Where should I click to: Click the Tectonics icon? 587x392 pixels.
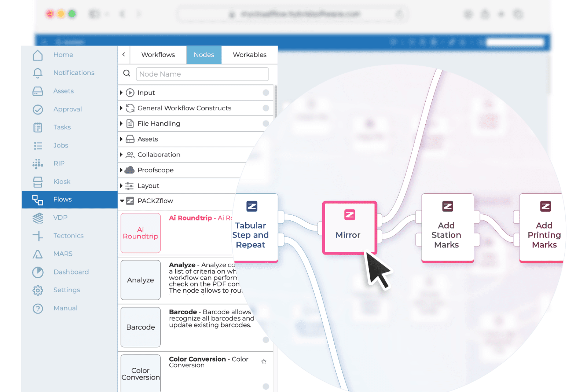pos(38,236)
